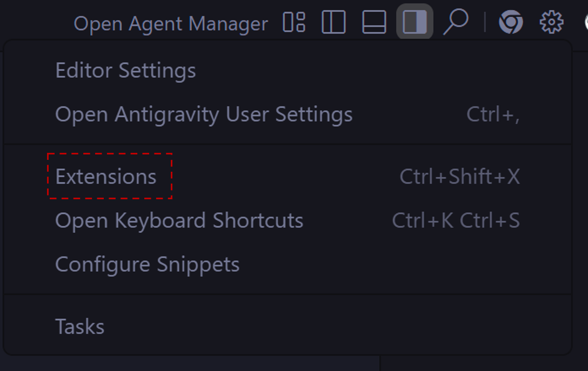Open the Tasks menu entry
The width and height of the screenshot is (588, 371).
click(x=79, y=327)
